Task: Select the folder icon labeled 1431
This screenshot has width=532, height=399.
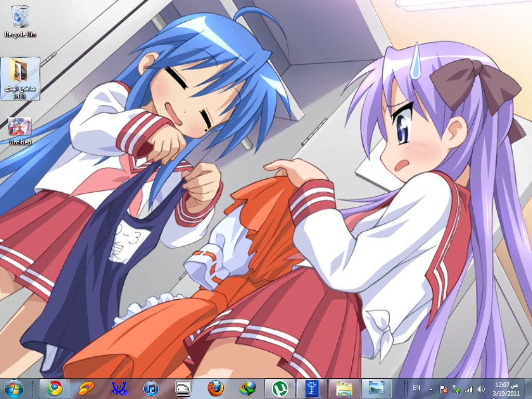Action: 20,78
